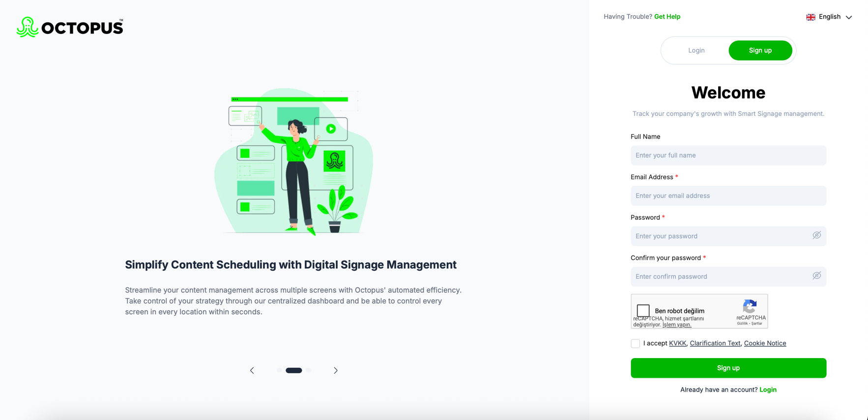The width and height of the screenshot is (868, 420).
Task: Click play icon in the illustration
Action: pyautogui.click(x=331, y=129)
